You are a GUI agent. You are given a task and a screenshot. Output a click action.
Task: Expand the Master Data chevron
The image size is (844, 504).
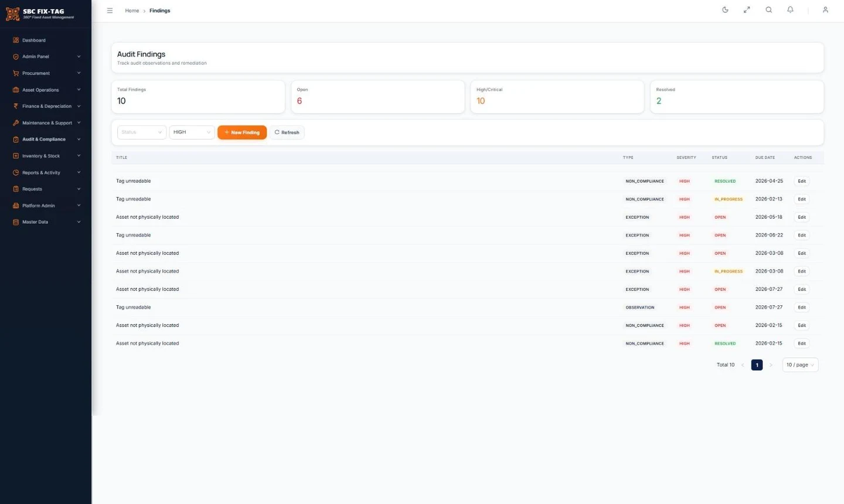79,222
